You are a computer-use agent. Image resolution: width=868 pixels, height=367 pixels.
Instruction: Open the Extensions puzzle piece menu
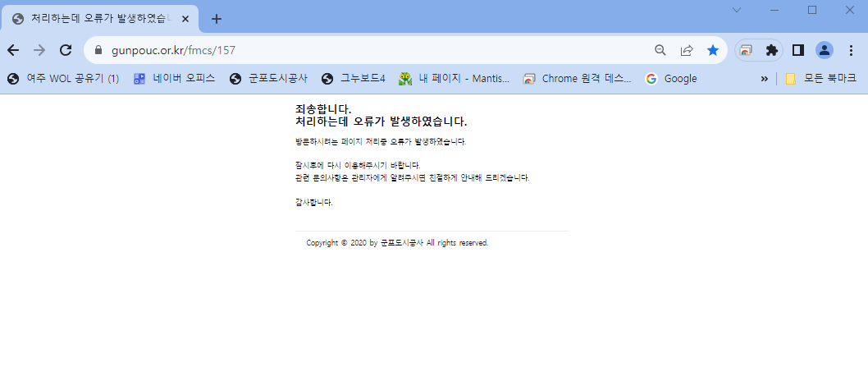coord(771,50)
